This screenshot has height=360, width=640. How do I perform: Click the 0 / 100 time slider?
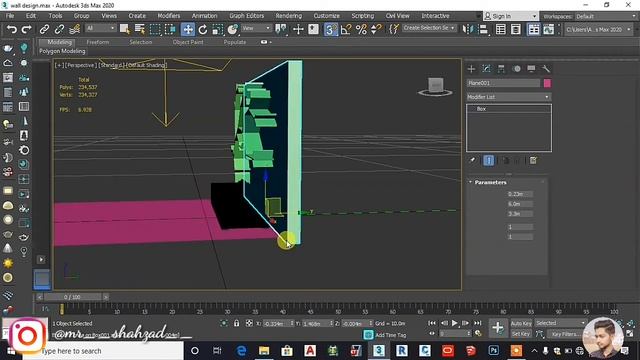coord(72,297)
